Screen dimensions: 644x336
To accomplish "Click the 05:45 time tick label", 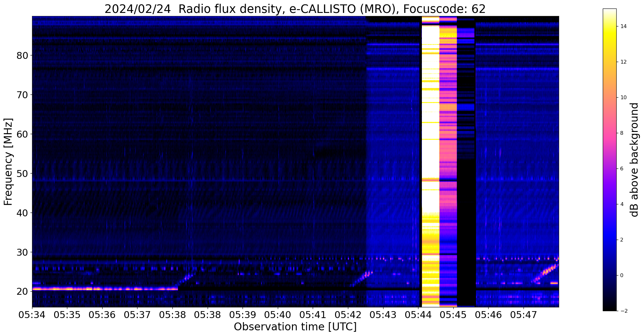I will [453, 315].
